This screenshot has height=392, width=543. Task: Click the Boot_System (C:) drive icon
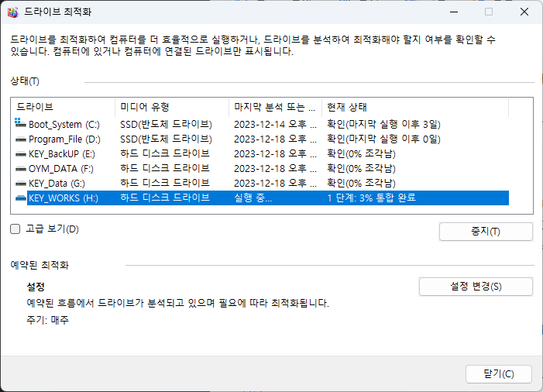20,122
